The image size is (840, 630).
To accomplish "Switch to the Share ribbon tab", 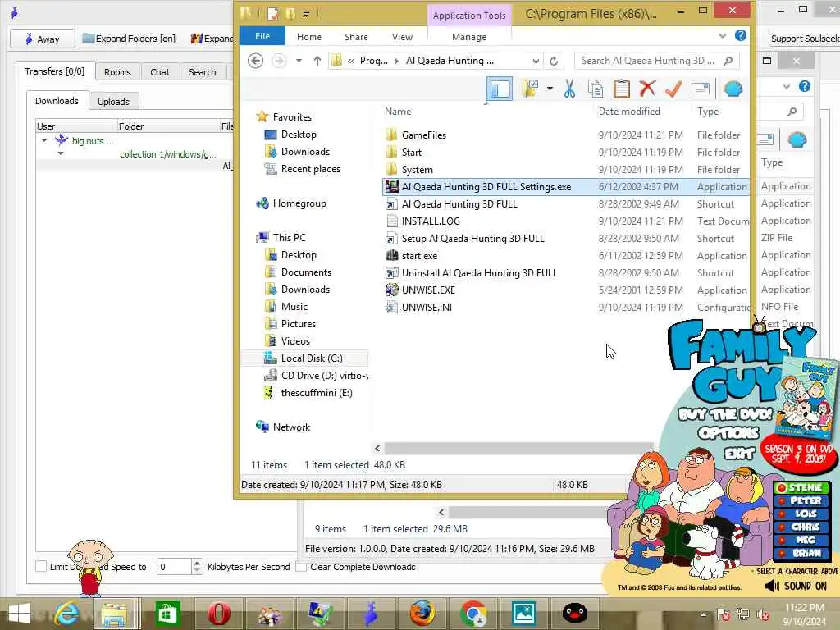I will (356, 37).
